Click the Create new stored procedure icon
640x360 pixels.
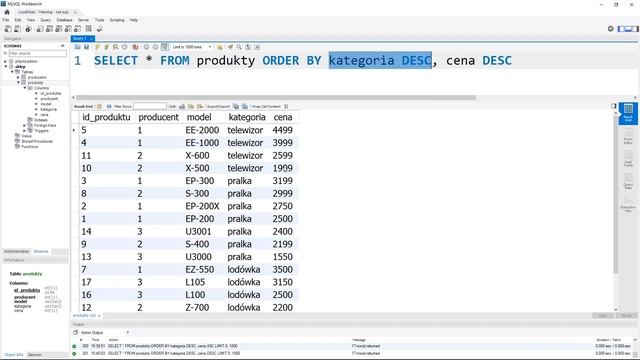coord(68,29)
